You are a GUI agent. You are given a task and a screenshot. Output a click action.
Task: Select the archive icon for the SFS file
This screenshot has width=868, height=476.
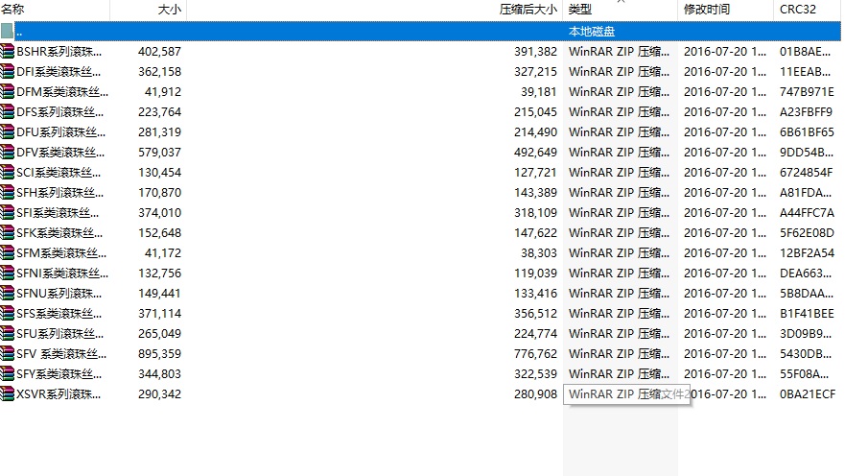click(x=8, y=314)
